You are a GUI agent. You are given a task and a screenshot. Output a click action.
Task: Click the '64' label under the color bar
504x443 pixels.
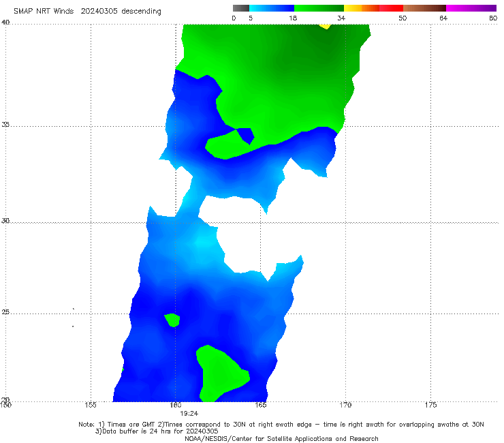(x=443, y=18)
